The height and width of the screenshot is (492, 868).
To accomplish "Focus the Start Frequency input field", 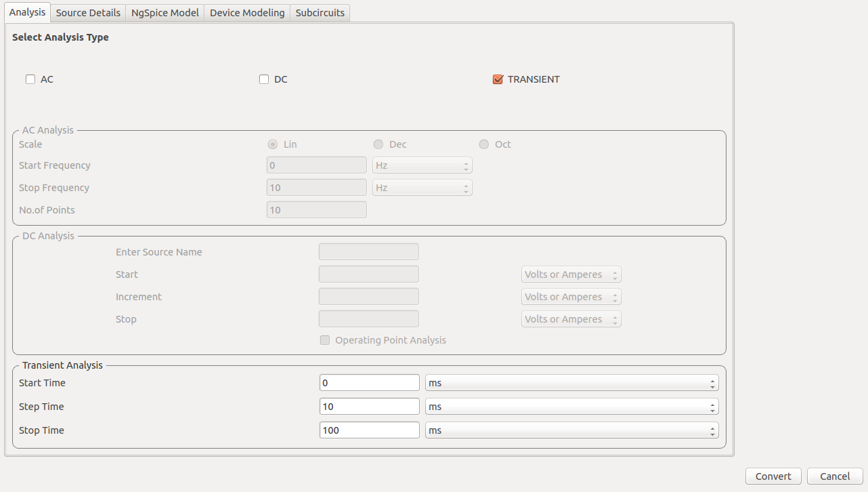I will pos(317,165).
